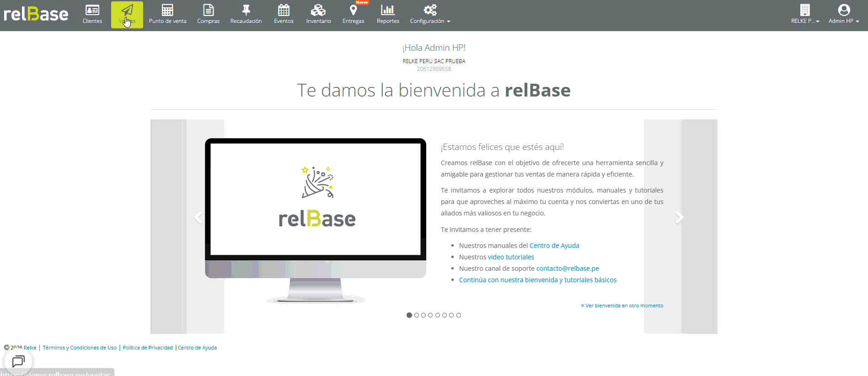Image resolution: width=868 pixels, height=376 pixels.
Task: Open Términos y Condiciones de Uso
Action: tap(80, 348)
